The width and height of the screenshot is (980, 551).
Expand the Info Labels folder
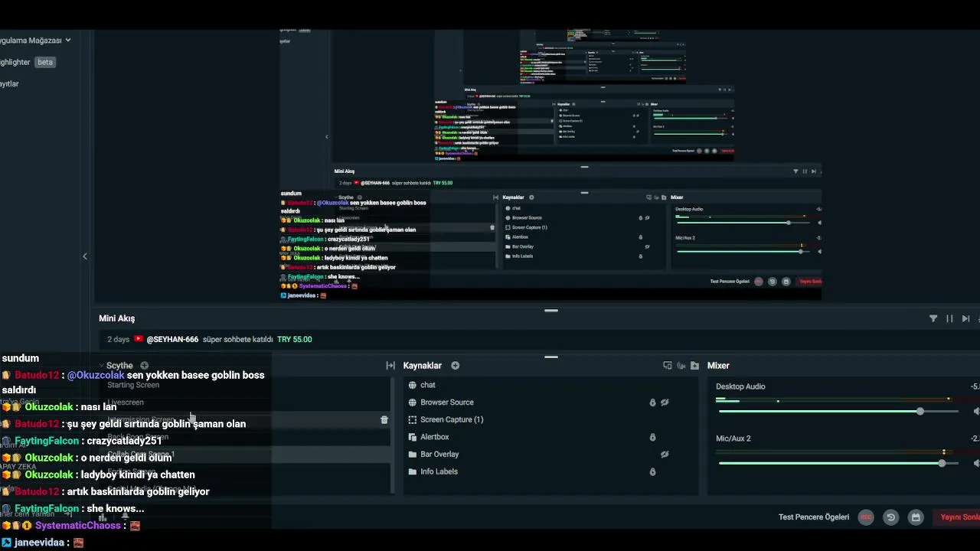click(x=413, y=472)
